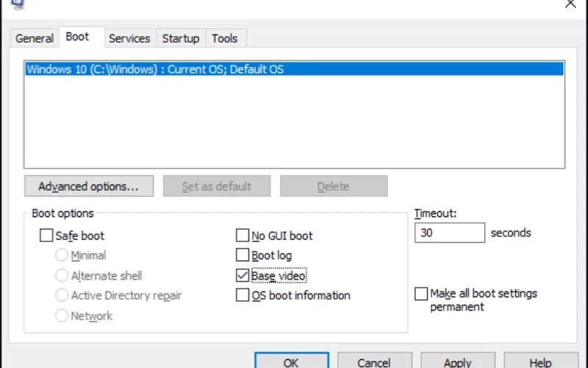Close the System Configuration dialog
Viewport: 588px width, 368px height.
[x=570, y=4]
